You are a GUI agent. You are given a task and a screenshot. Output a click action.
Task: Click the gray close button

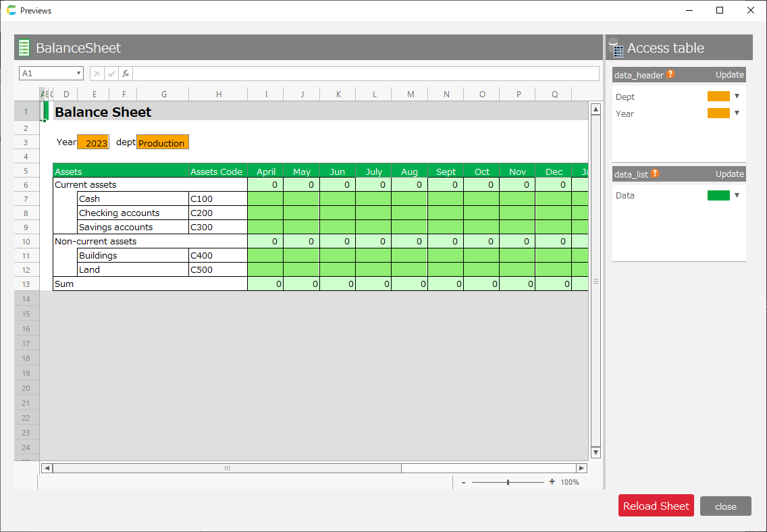tap(725, 506)
